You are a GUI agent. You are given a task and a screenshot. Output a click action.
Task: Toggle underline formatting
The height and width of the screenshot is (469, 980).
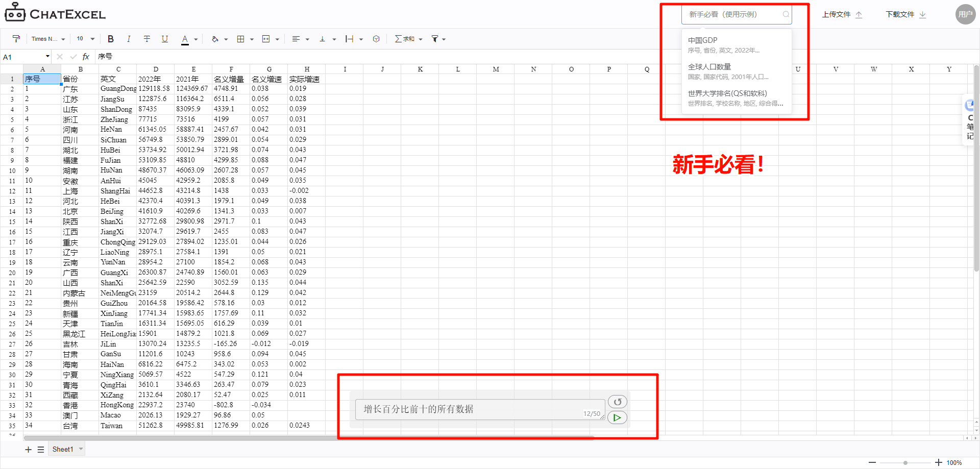(x=165, y=39)
